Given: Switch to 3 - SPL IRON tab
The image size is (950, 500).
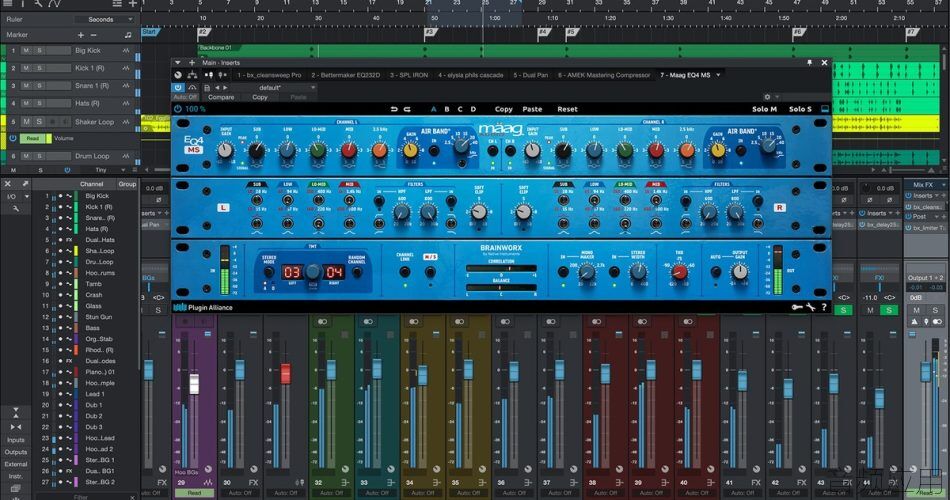Looking at the screenshot, I should coord(409,75).
